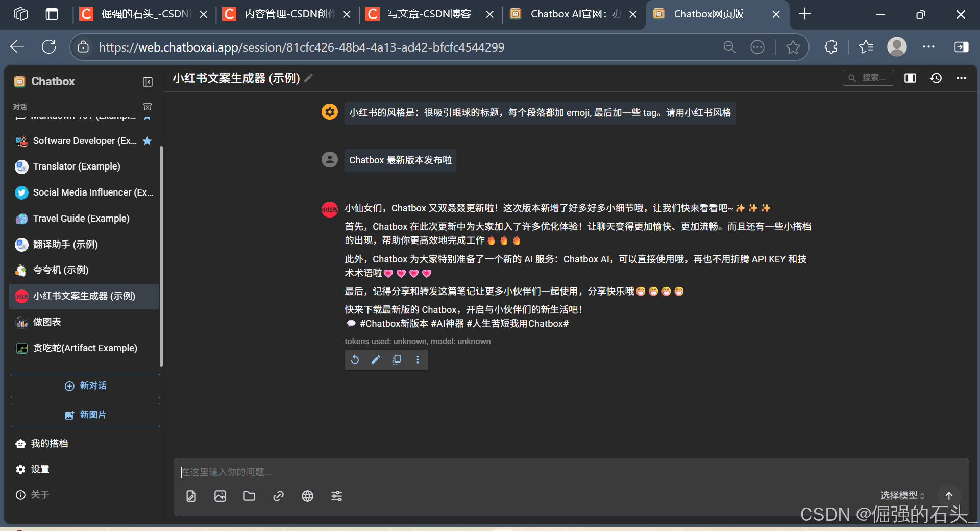Regenerate the assistant reply

click(x=355, y=359)
